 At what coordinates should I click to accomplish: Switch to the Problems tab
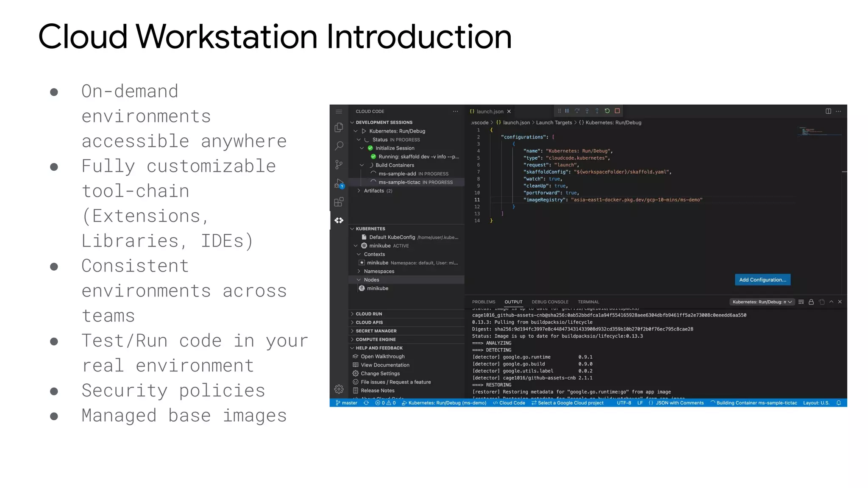pos(484,302)
